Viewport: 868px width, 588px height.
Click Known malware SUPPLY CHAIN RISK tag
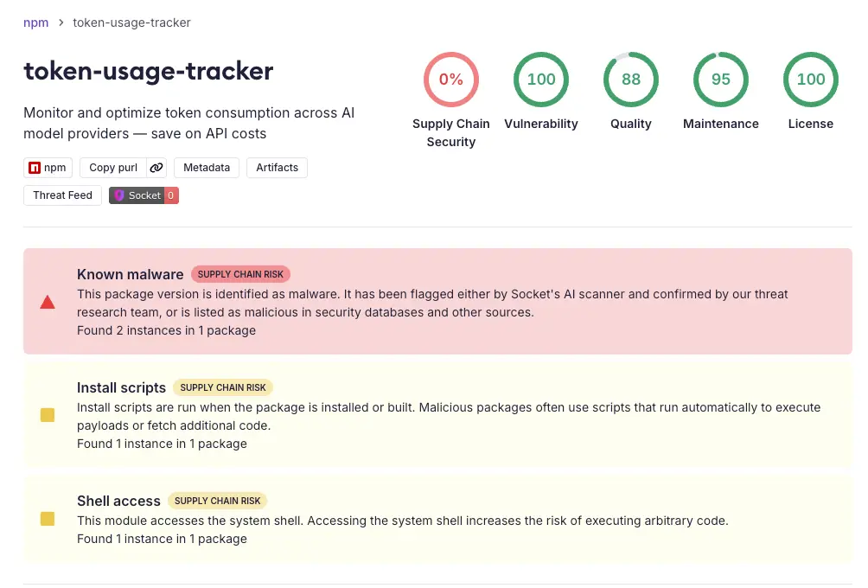(240, 274)
